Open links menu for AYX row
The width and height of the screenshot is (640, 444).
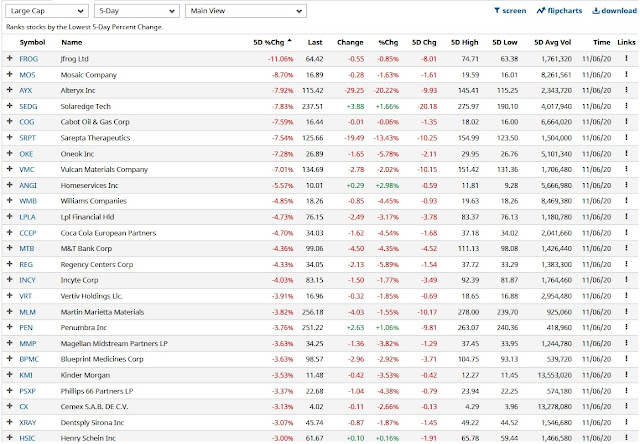(x=626, y=90)
